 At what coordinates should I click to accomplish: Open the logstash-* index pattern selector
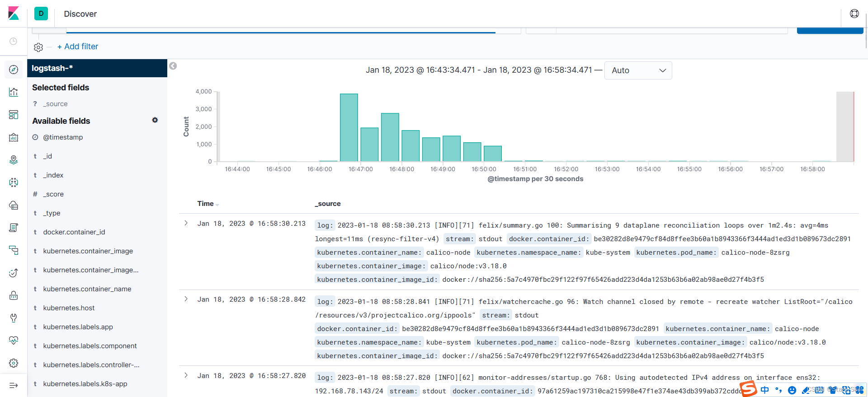97,68
